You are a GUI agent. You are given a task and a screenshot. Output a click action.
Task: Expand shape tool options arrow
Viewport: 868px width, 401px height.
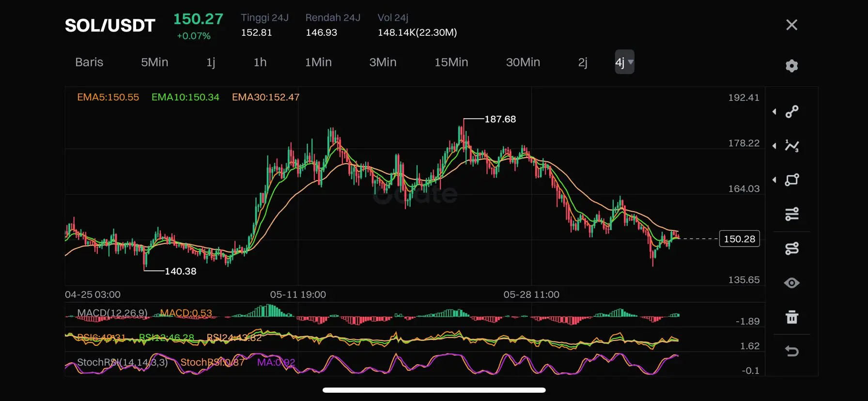775,180
